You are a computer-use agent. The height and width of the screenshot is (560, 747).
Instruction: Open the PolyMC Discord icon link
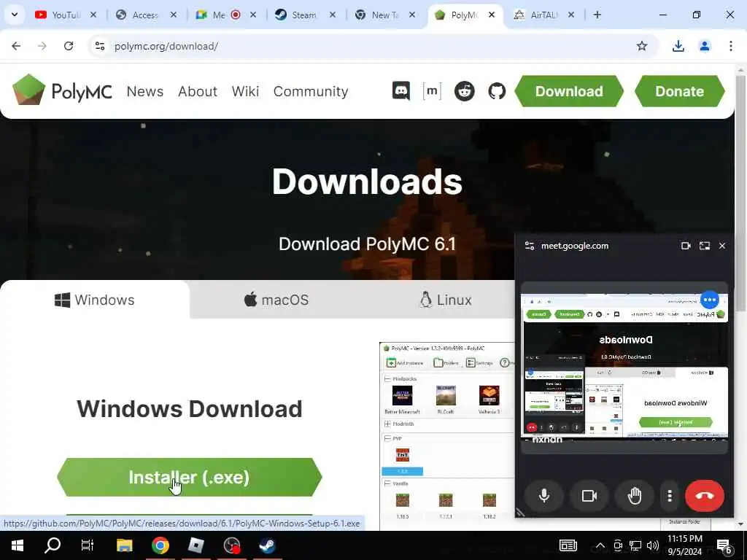click(x=400, y=91)
